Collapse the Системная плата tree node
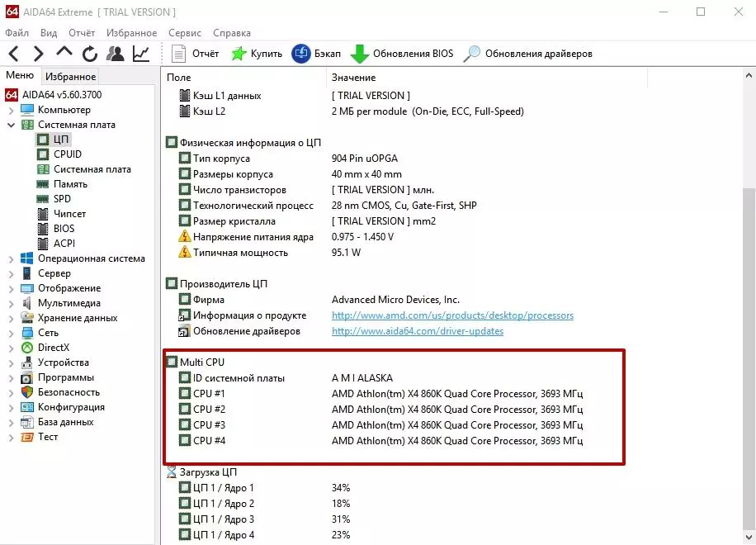 11,125
